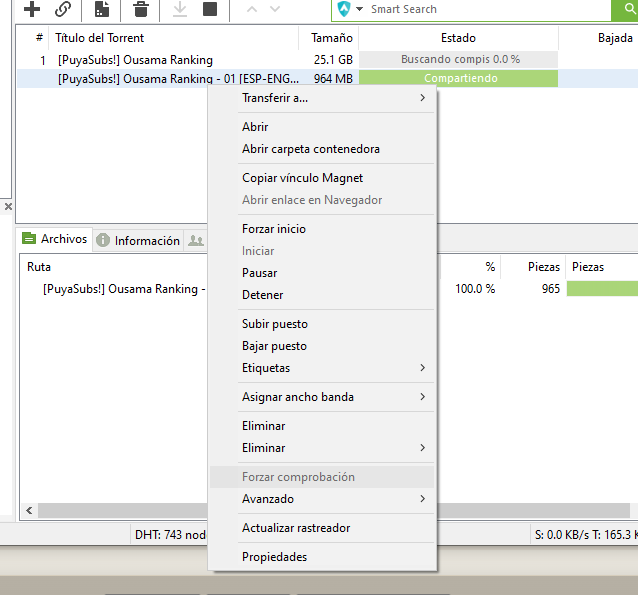Click the Iniciar menu entry
The width and height of the screenshot is (638, 595).
coord(322,250)
